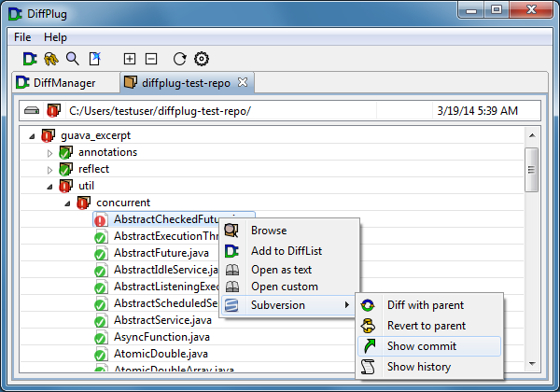The width and height of the screenshot is (560, 392).
Task: Click the AtomicDouble.java green check icon
Action: click(x=101, y=354)
